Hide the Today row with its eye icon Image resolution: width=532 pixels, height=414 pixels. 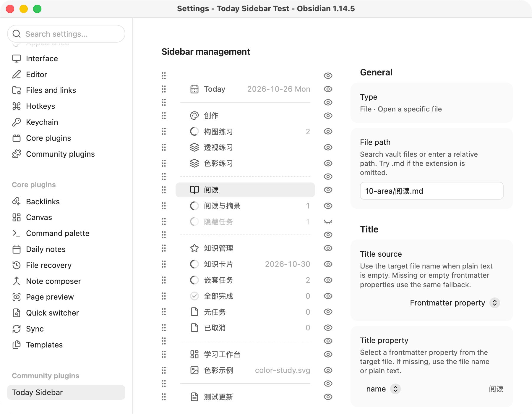point(328,89)
